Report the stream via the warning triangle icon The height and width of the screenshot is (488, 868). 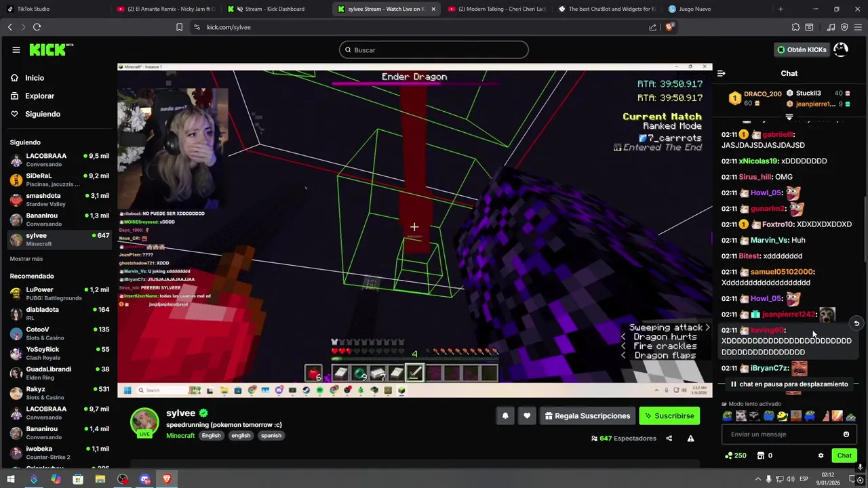(690, 439)
